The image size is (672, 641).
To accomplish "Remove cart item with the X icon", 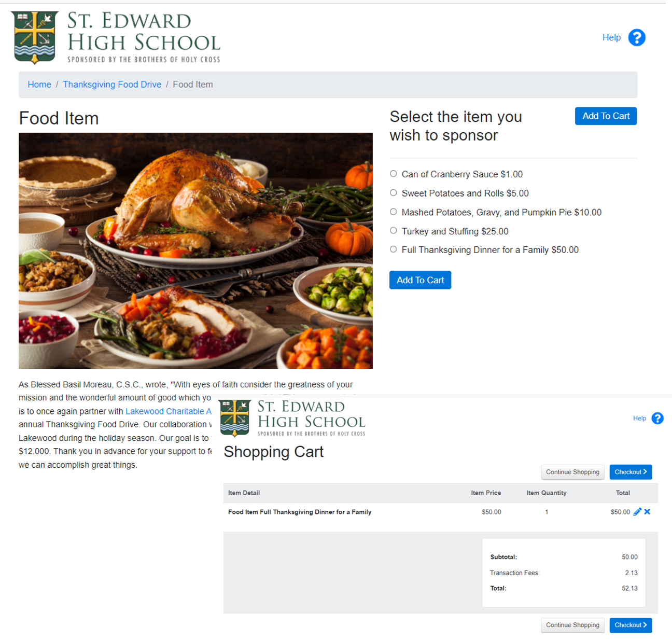I will point(647,512).
